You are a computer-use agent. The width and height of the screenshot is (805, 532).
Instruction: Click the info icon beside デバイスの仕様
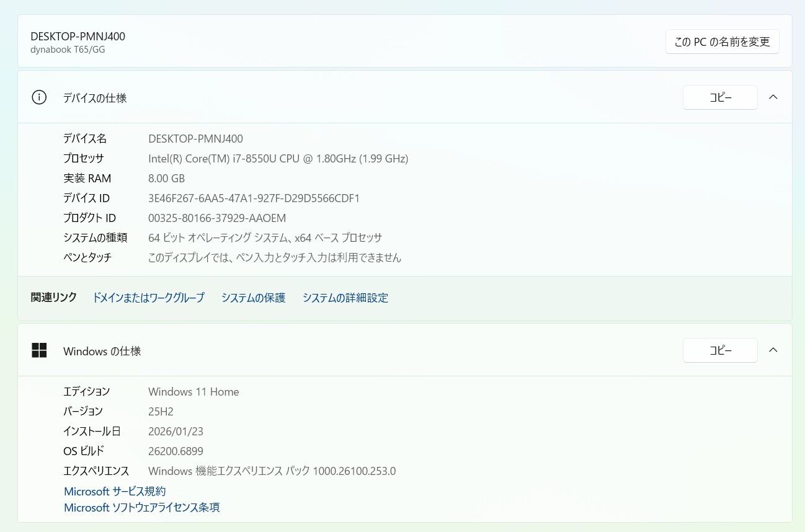point(39,97)
